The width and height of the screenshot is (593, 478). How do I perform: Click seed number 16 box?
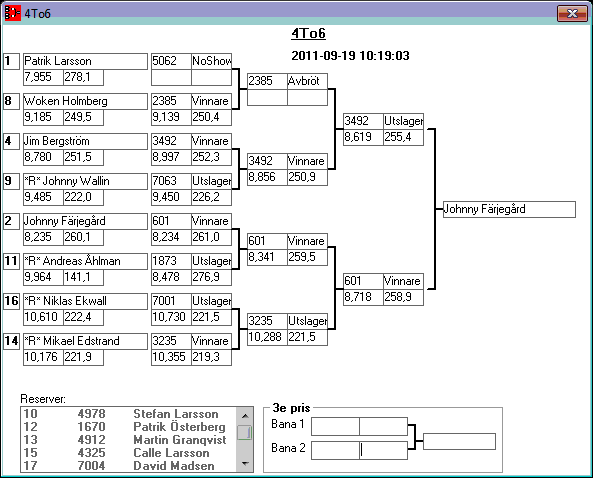(x=11, y=301)
